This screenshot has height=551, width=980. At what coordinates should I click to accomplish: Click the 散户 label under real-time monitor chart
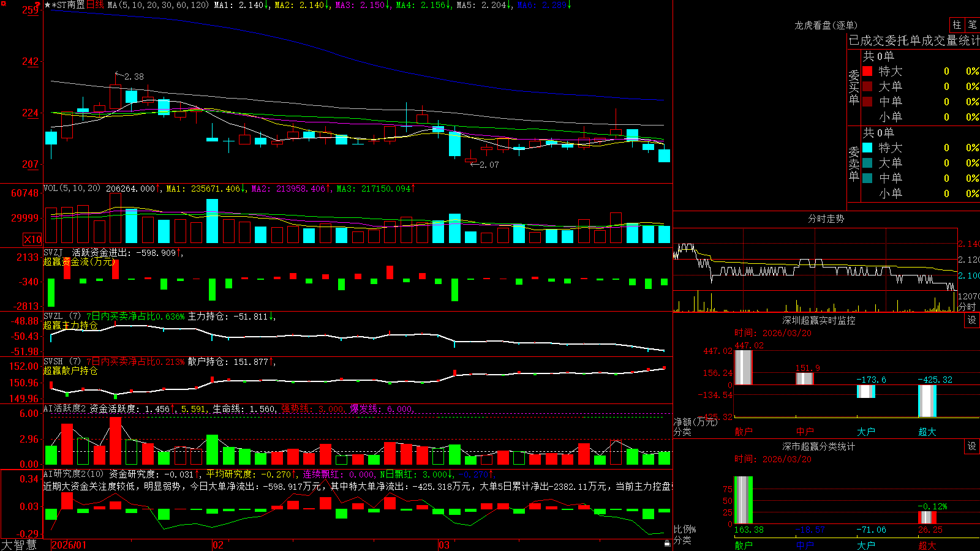743,432
